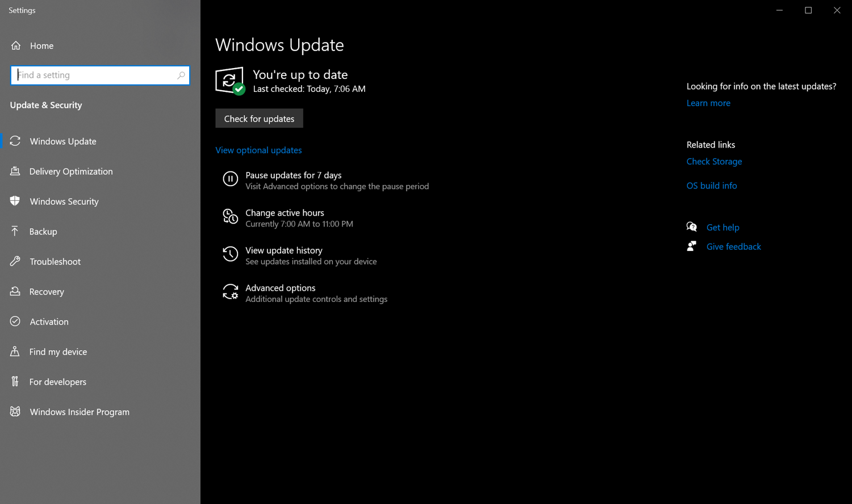Click the Windows Insider Program icon
This screenshot has width=852, height=504.
point(15,411)
